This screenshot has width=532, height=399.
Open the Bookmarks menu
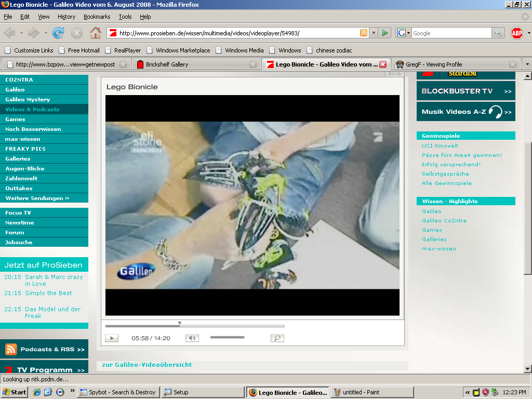pyautogui.click(x=97, y=17)
